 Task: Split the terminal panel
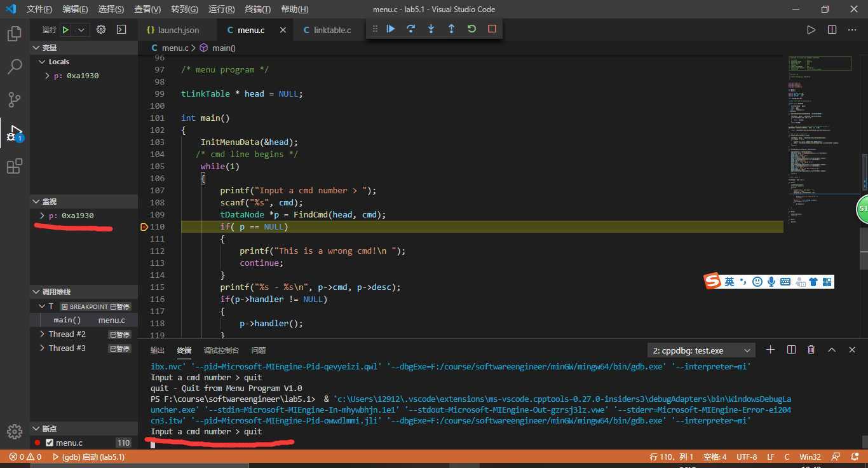click(791, 350)
